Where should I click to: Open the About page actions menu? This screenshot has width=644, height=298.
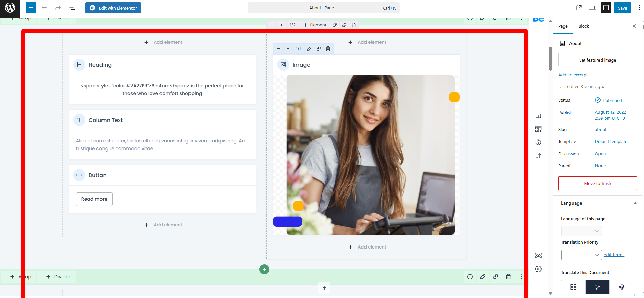[633, 43]
